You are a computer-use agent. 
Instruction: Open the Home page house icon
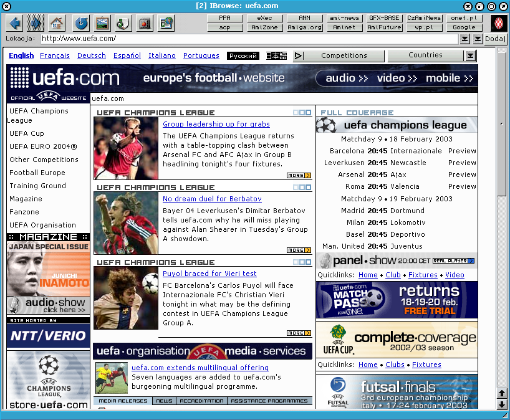pos(57,23)
